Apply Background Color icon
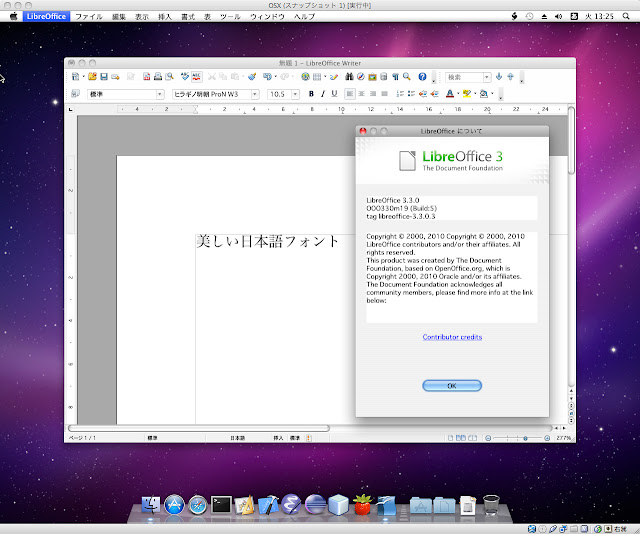 (484, 94)
